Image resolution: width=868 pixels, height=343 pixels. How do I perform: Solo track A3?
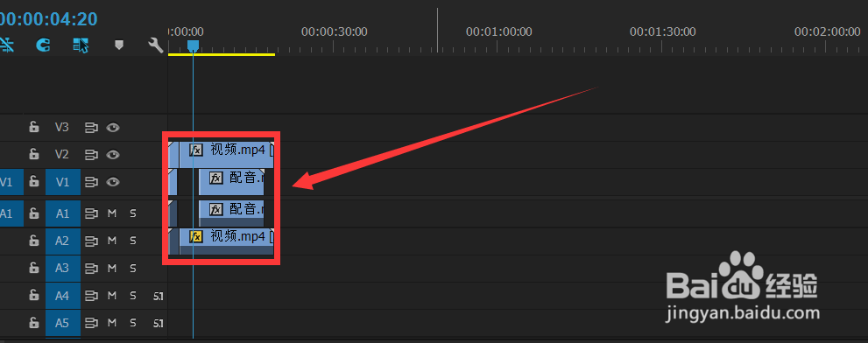133,269
